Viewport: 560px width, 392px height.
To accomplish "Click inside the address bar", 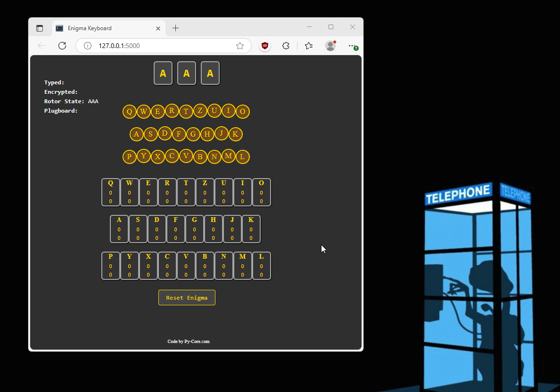I will point(156,46).
